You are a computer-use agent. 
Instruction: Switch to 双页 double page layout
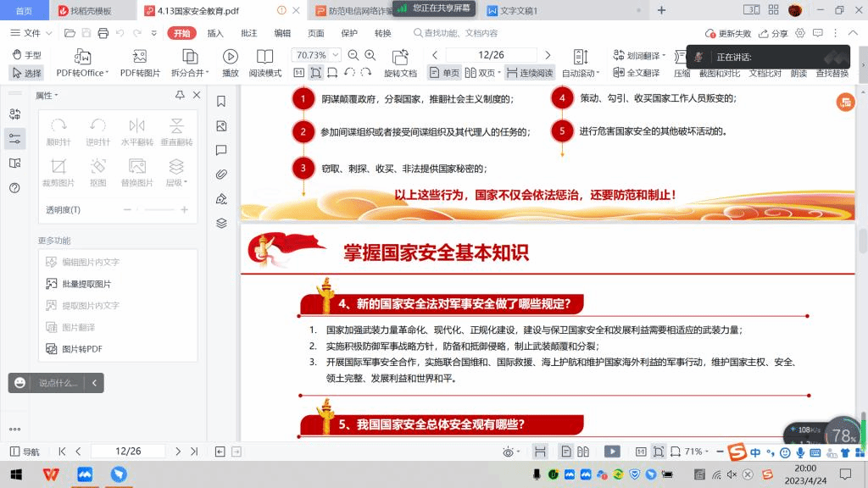pos(484,73)
